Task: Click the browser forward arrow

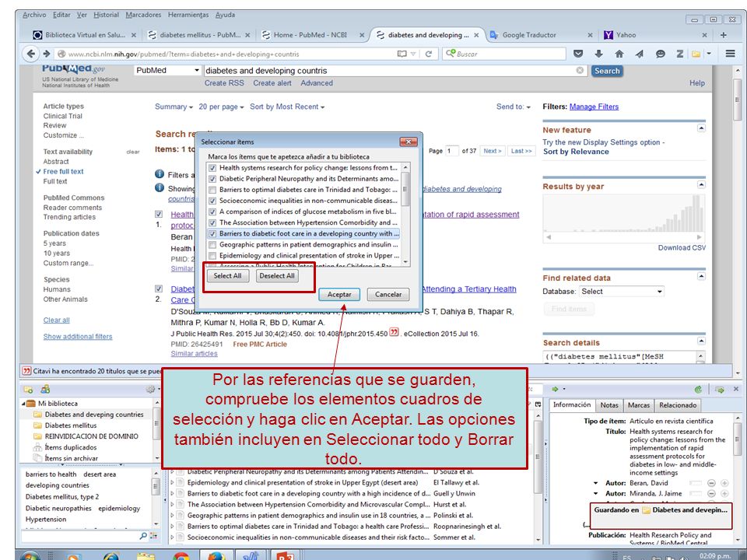Action: 47,54
